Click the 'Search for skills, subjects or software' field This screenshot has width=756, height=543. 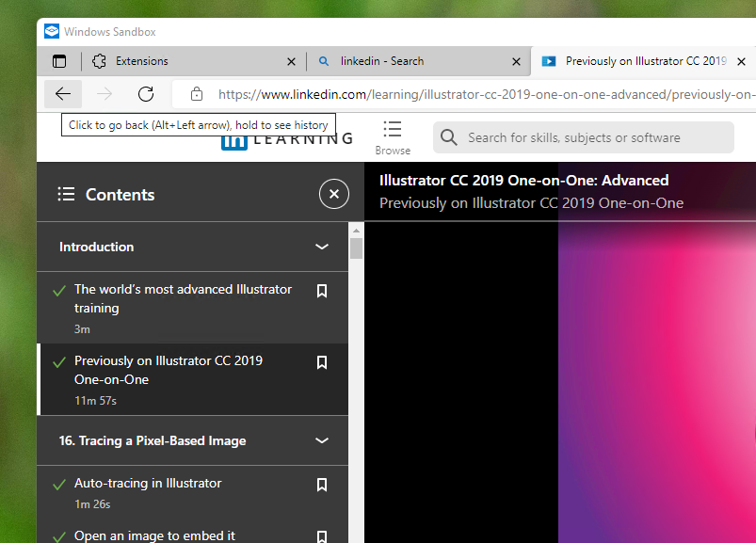pyautogui.click(x=584, y=137)
